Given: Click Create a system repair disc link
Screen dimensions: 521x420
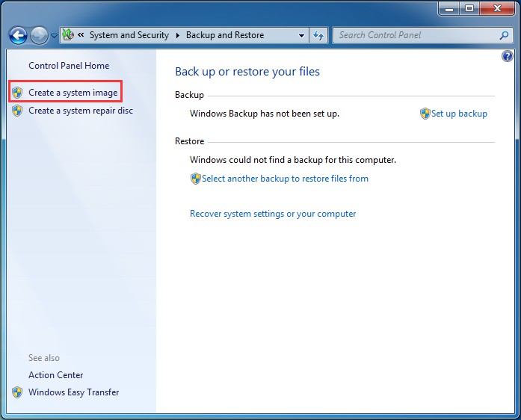Looking at the screenshot, I should coord(81,111).
